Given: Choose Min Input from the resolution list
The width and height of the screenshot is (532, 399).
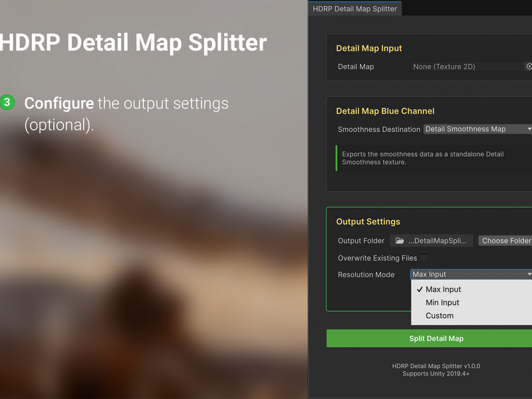Looking at the screenshot, I should point(471,303).
